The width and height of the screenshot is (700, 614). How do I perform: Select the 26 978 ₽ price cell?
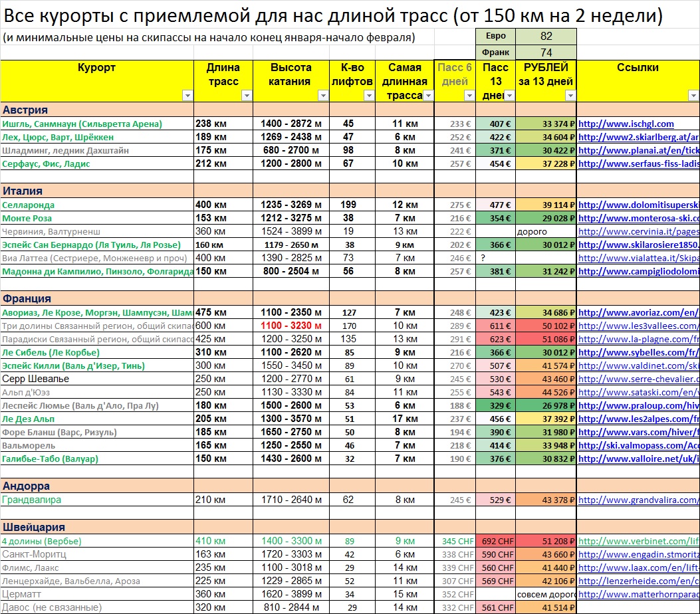coord(546,405)
